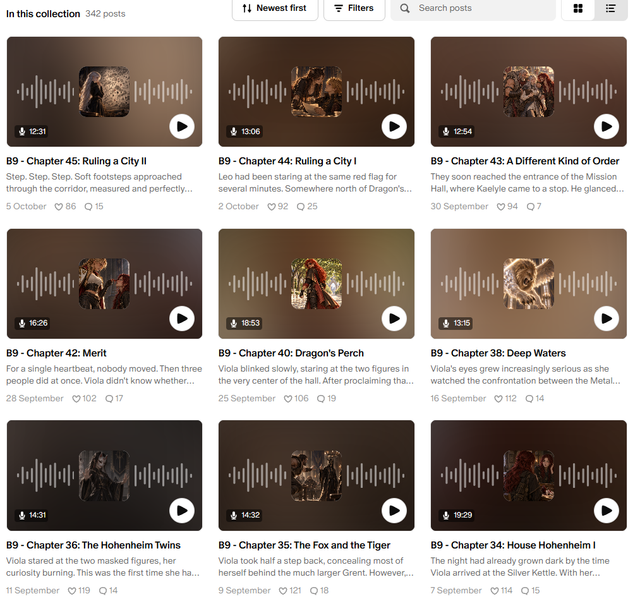Click the magnifier search icon
This screenshot has width=640, height=608.
pos(404,8)
